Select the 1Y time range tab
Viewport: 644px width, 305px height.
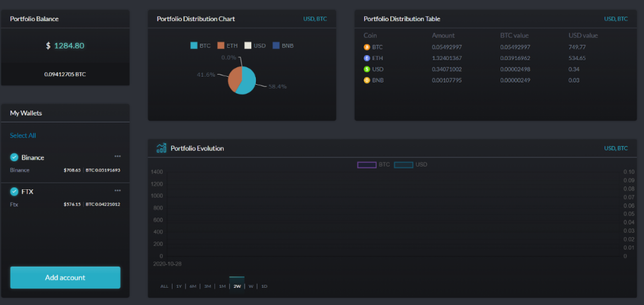(x=179, y=286)
